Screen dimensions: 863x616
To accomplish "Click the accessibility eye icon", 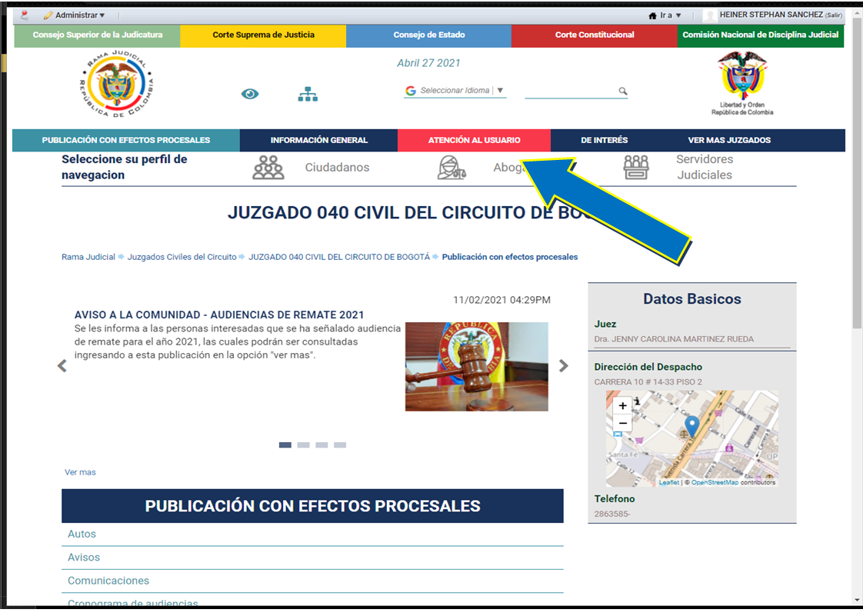I will (x=250, y=94).
